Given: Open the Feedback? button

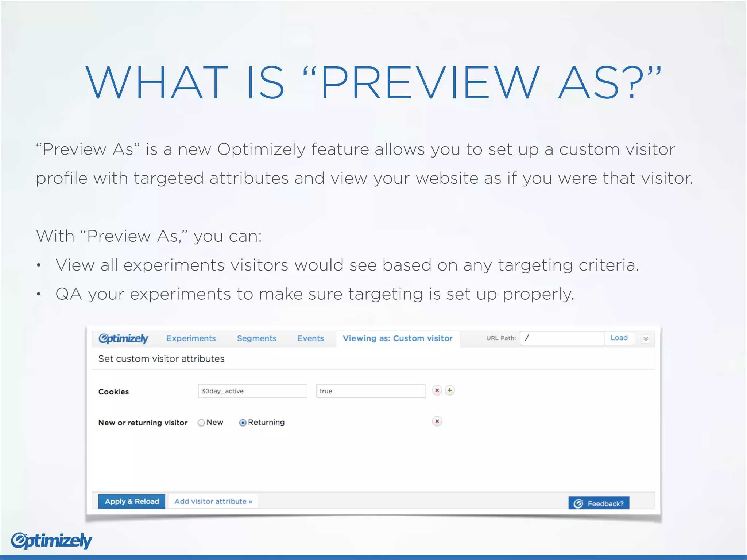Looking at the screenshot, I should pyautogui.click(x=605, y=503).
